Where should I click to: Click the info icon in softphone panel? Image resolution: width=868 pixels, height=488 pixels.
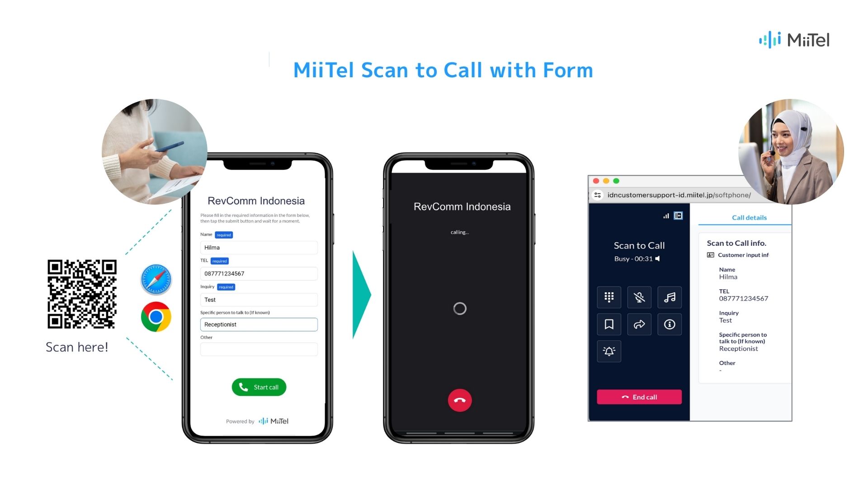point(670,324)
